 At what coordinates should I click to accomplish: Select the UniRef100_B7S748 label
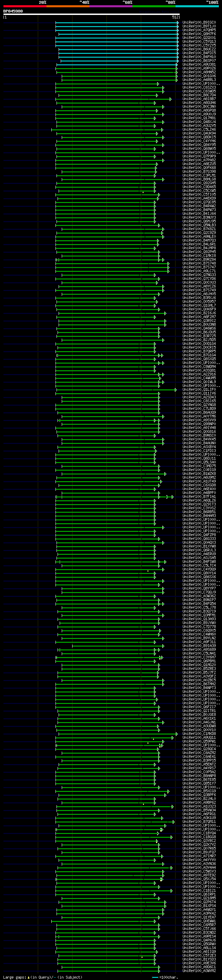[199, 264]
